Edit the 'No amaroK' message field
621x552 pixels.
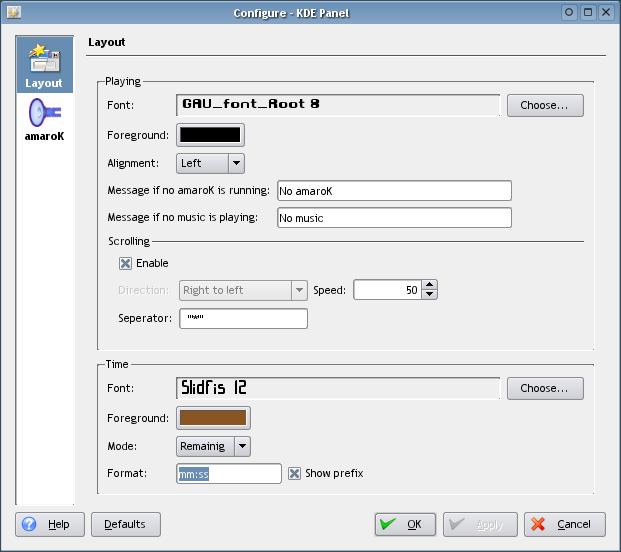coord(394,191)
